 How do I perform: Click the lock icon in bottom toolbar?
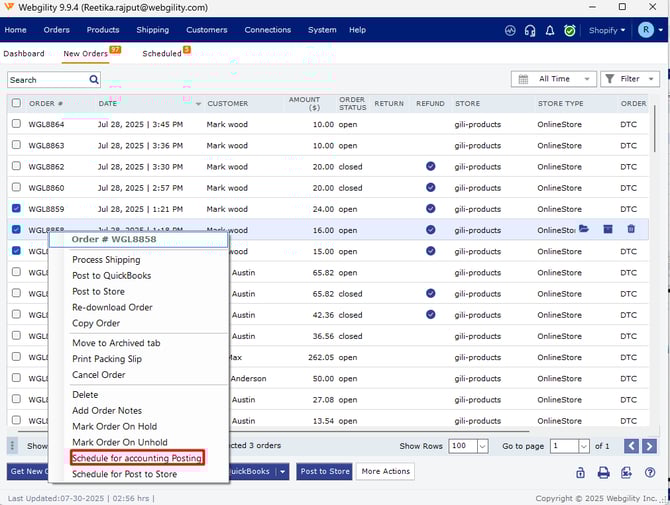pos(580,472)
